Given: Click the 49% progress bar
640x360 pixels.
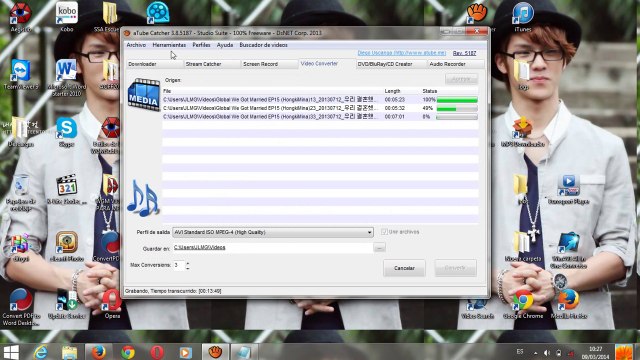Looking at the screenshot, I should (457, 109).
